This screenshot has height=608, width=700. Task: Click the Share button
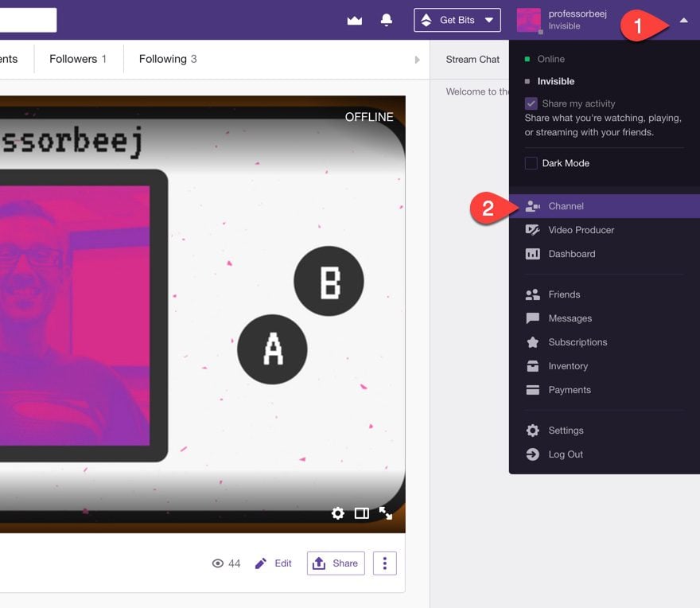[x=336, y=563]
